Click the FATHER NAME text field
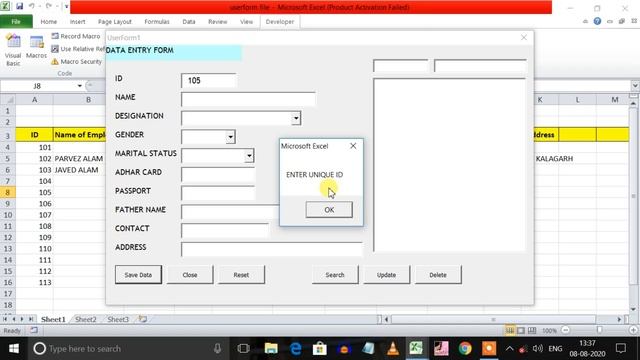The width and height of the screenshot is (640, 360). pos(231,212)
